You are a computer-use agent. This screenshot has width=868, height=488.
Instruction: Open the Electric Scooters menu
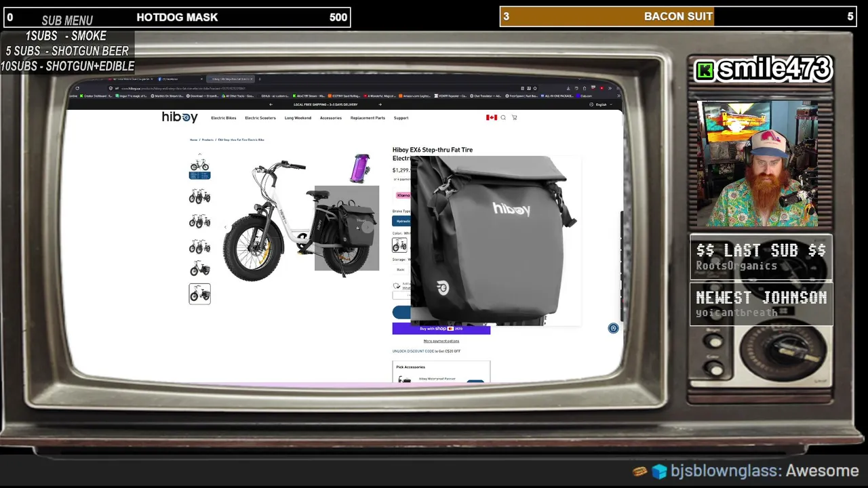(x=260, y=118)
